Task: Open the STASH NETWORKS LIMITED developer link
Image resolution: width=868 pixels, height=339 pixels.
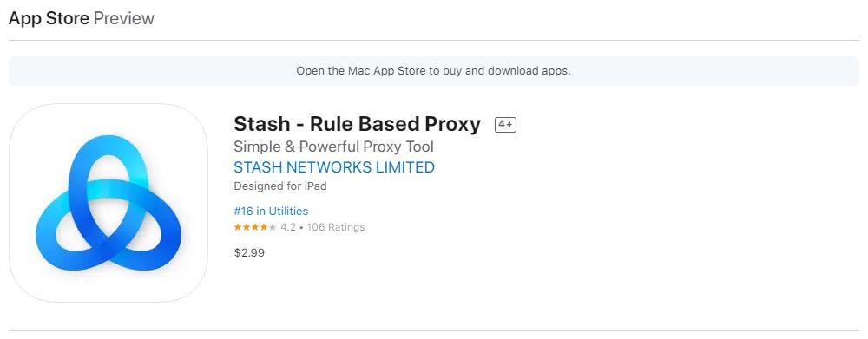Action: point(334,167)
